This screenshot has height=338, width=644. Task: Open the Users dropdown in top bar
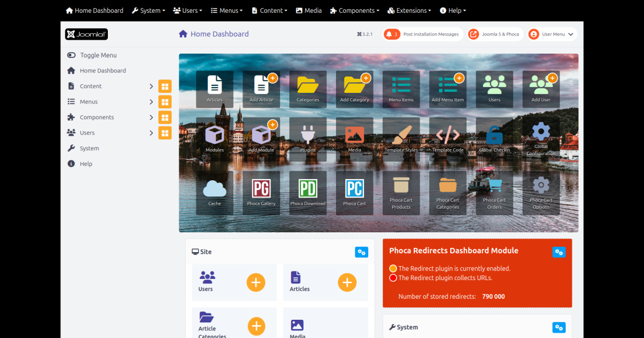[x=188, y=11]
